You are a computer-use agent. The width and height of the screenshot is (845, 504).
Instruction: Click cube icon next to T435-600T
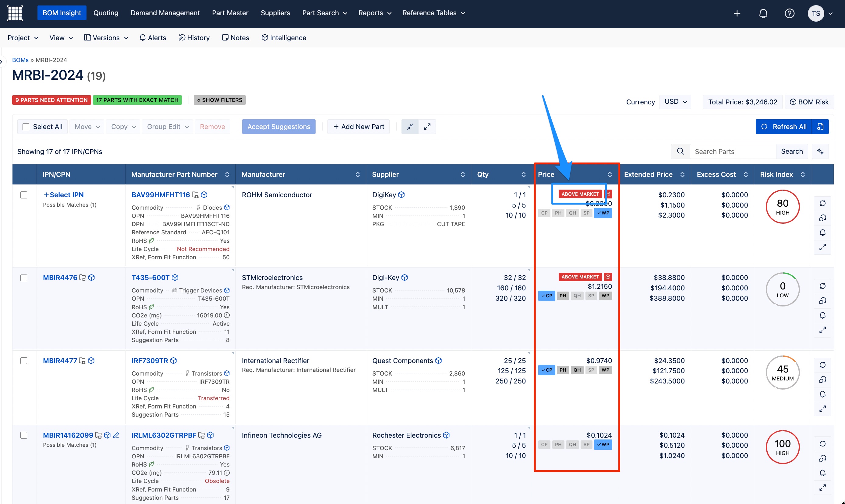[x=175, y=278]
